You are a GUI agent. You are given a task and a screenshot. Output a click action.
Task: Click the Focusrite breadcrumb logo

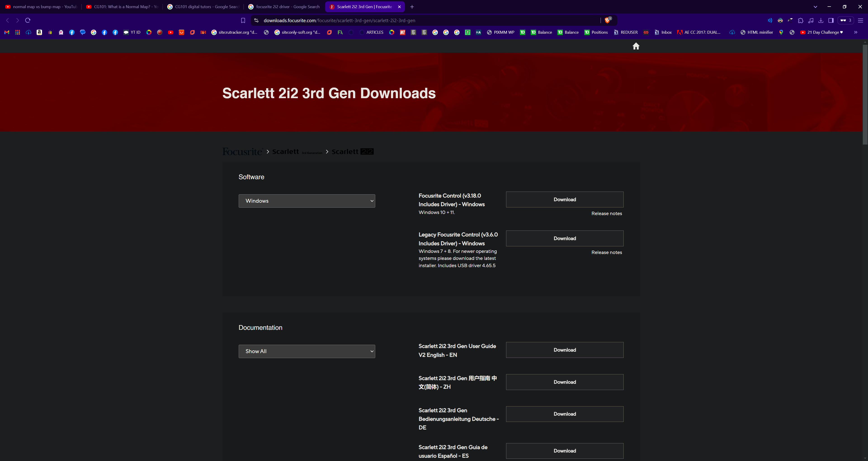(x=242, y=151)
